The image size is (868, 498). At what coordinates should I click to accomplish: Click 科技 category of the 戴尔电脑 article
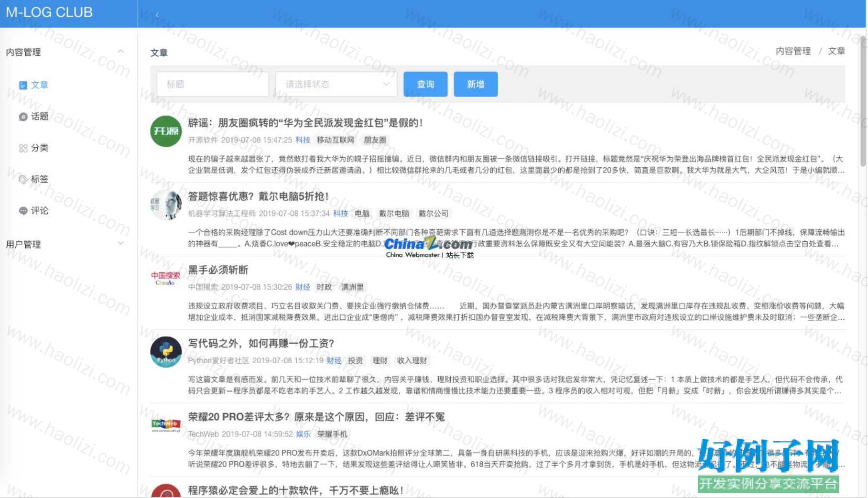(340, 214)
